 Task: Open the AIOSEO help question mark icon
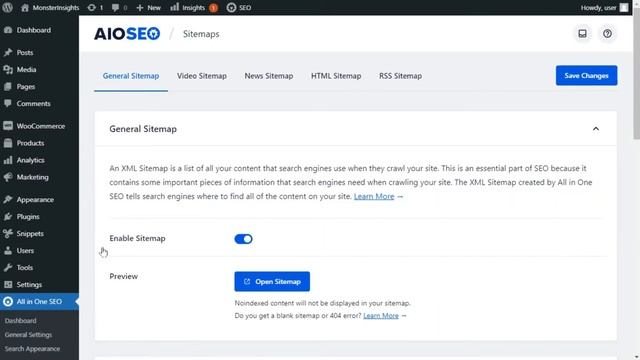607,33
